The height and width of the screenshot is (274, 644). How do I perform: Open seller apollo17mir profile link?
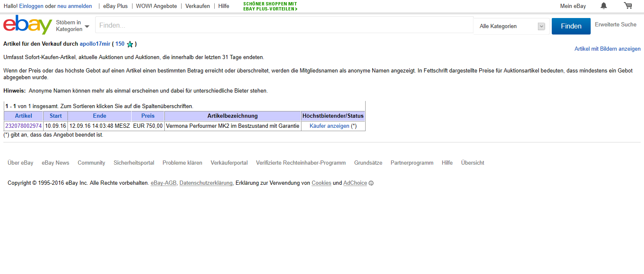click(95, 44)
